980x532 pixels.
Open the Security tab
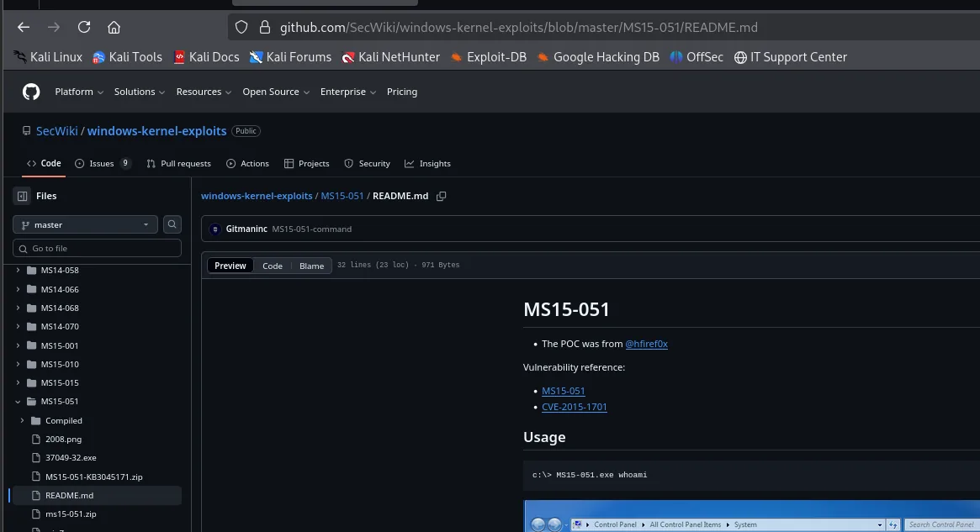tap(368, 164)
